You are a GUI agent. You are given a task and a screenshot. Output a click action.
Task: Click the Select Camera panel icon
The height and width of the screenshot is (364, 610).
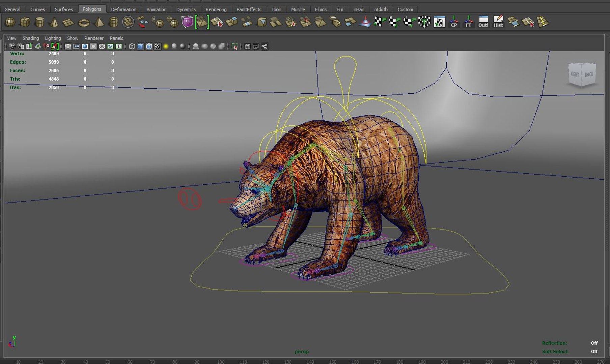coord(12,47)
